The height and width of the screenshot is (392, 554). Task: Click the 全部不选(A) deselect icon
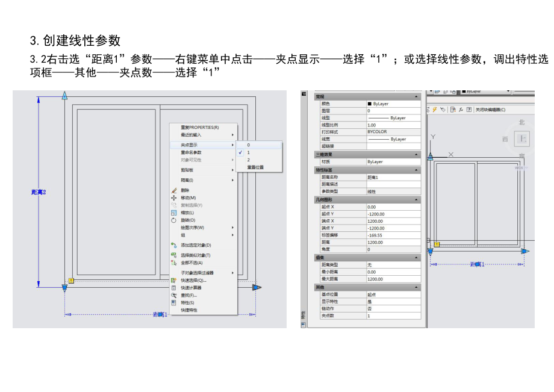(174, 263)
